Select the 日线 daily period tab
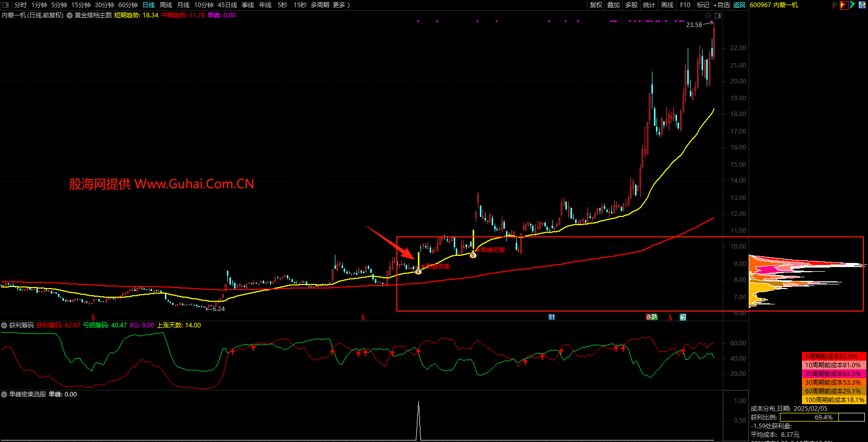This screenshot has width=868, height=442. (149, 5)
